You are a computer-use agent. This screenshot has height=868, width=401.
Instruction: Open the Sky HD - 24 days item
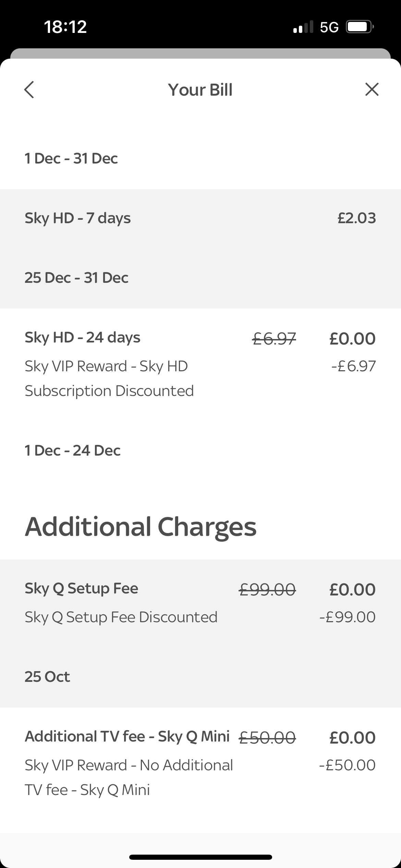[x=200, y=394]
